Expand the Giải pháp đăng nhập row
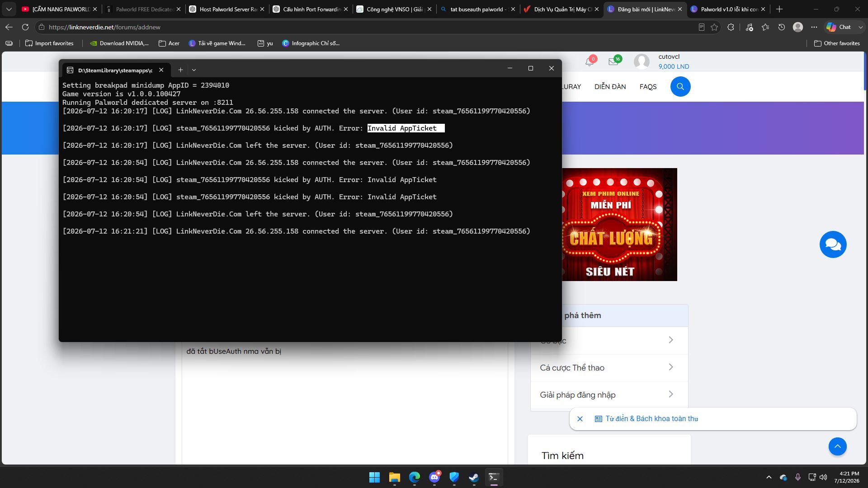The width and height of the screenshot is (868, 488). click(x=609, y=395)
